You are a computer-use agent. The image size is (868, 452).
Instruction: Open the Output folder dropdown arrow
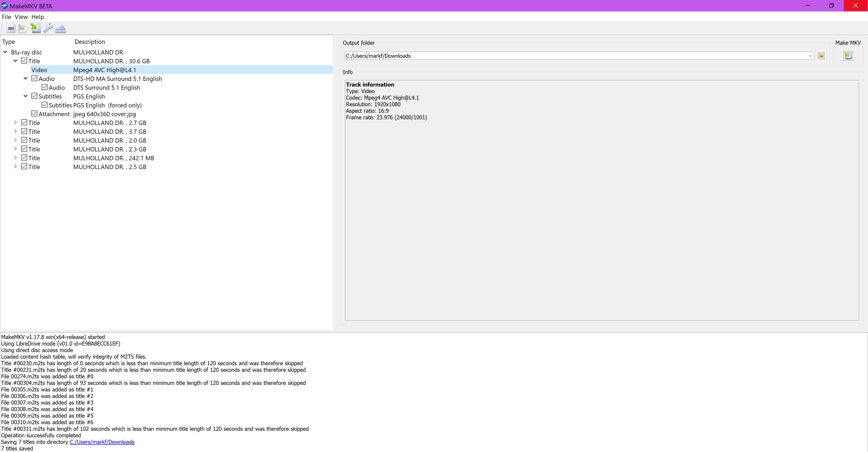pos(810,56)
